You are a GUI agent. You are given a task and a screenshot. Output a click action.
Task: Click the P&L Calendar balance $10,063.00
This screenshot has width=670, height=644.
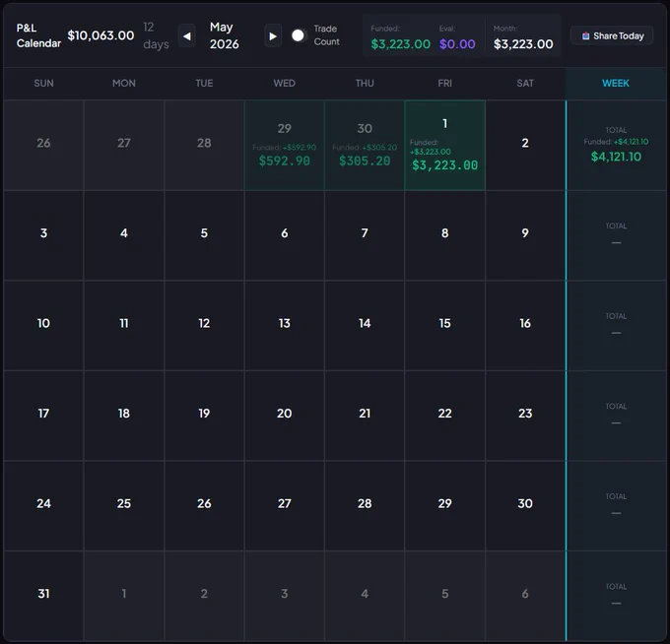[x=100, y=35]
